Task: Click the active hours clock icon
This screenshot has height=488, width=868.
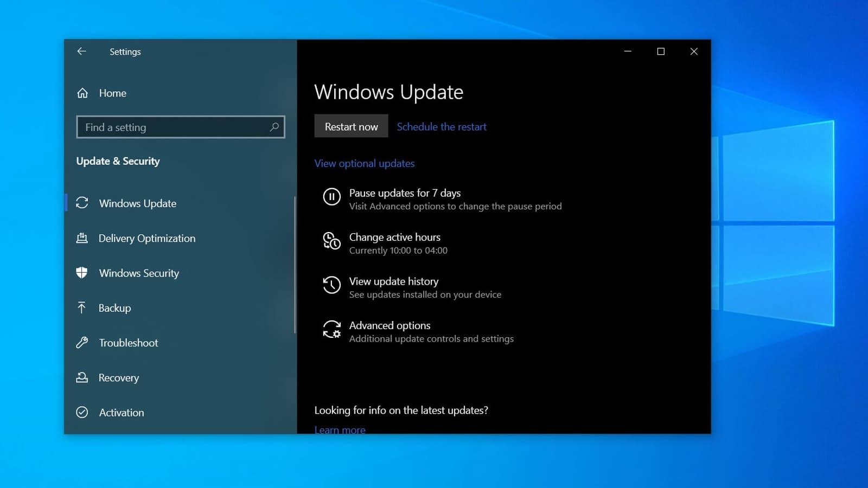Action: point(332,241)
